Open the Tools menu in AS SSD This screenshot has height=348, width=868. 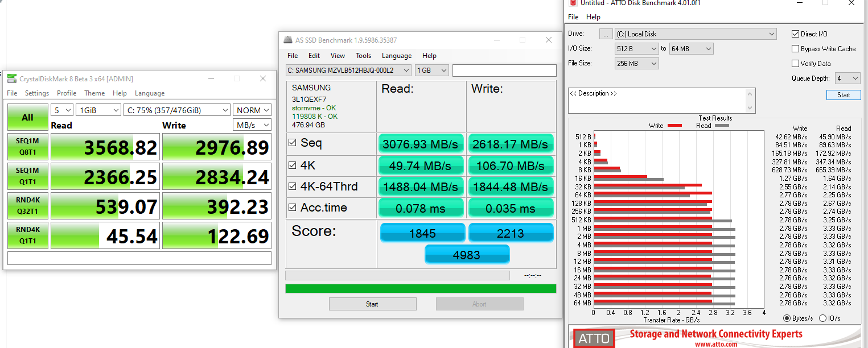click(363, 56)
